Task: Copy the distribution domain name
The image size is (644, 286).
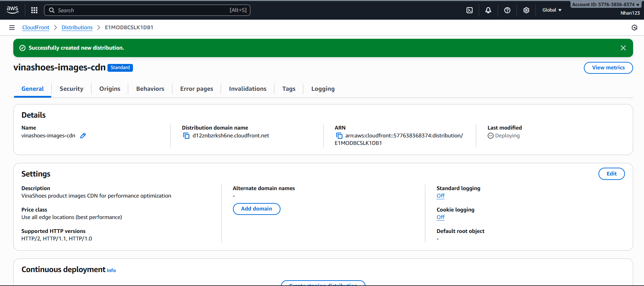Action: [x=186, y=136]
